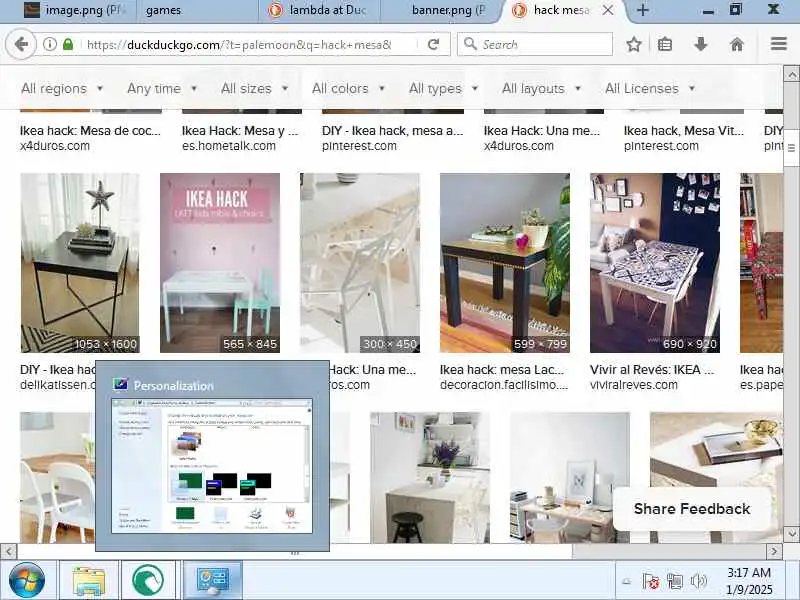Click the Share Feedback button

[x=692, y=509]
